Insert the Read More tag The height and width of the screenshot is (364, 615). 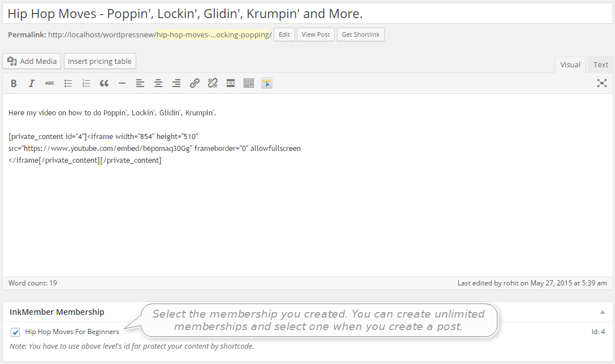pyautogui.click(x=231, y=83)
